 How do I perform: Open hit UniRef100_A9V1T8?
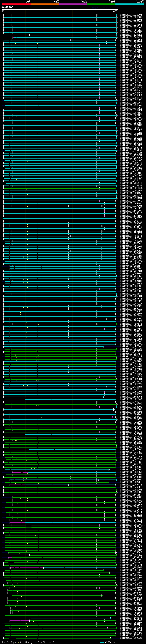coord(131,324)
